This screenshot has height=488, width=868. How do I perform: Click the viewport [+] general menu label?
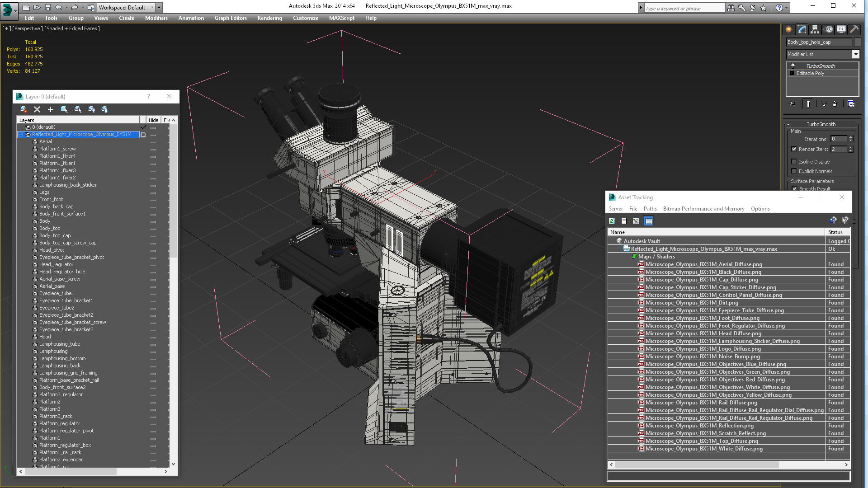[x=7, y=28]
